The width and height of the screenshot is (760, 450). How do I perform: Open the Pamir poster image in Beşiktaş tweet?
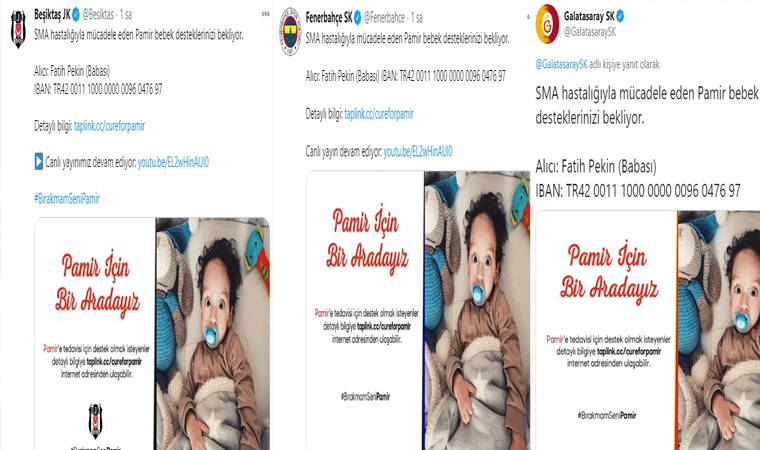152,334
